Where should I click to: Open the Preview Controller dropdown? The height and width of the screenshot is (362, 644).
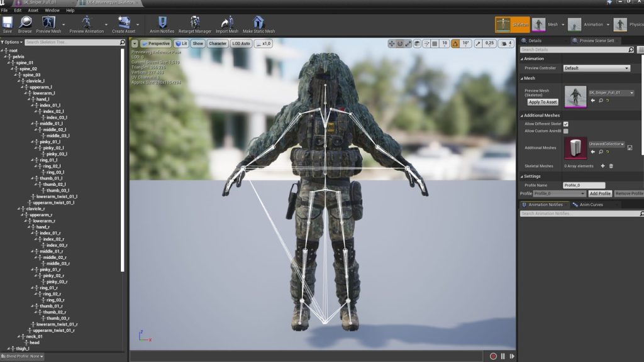pyautogui.click(x=596, y=68)
